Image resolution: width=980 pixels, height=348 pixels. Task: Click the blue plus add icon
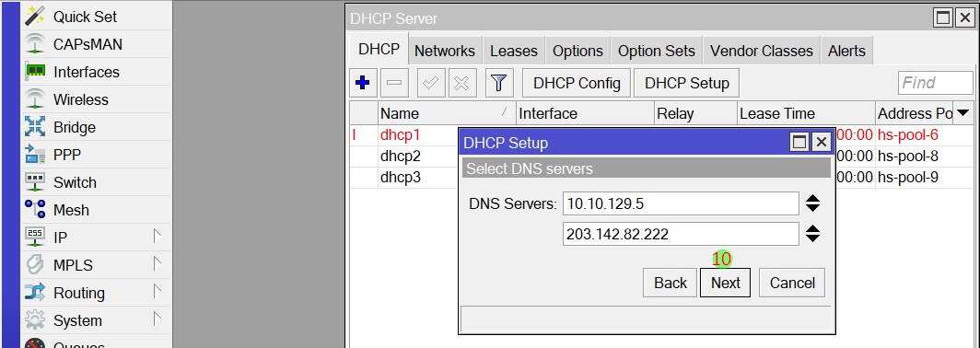pyautogui.click(x=363, y=83)
